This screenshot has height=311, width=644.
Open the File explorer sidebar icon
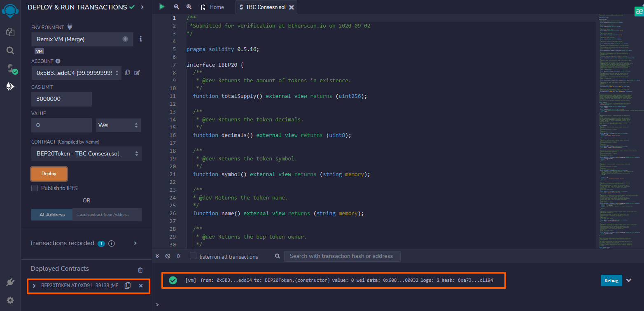click(x=10, y=32)
